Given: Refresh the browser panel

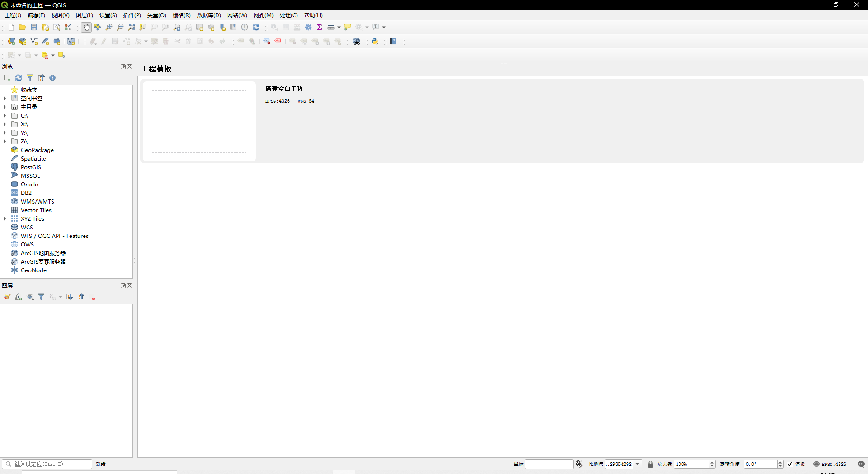Looking at the screenshot, I should 18,78.
